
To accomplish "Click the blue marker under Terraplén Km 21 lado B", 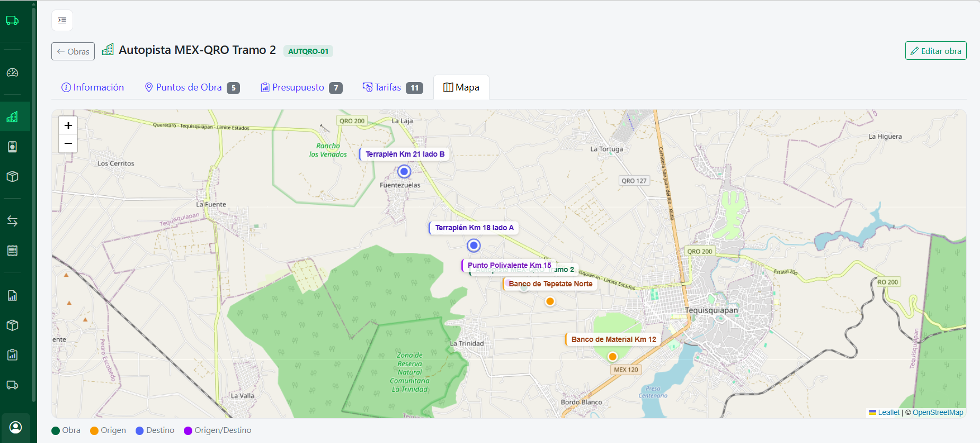I will pyautogui.click(x=404, y=171).
